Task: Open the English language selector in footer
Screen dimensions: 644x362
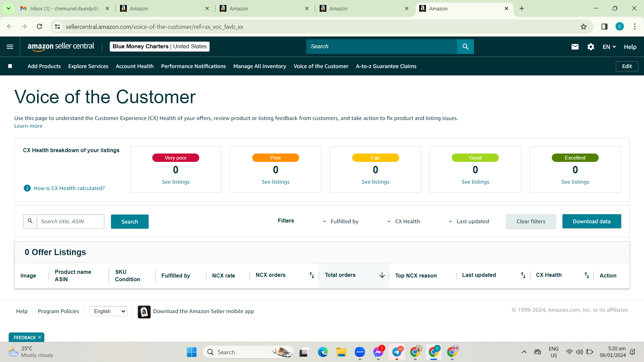Action: pyautogui.click(x=108, y=311)
